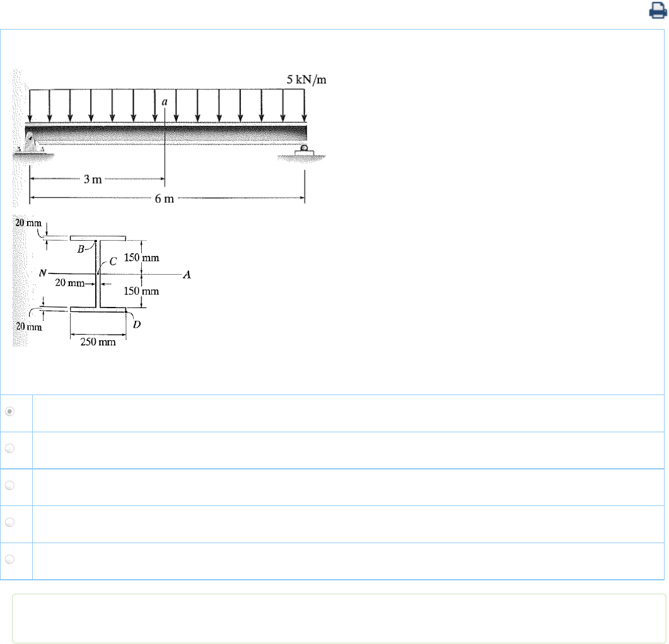The width and height of the screenshot is (669, 644).
Task: Pick the third answer radio button
Action: tap(9, 486)
